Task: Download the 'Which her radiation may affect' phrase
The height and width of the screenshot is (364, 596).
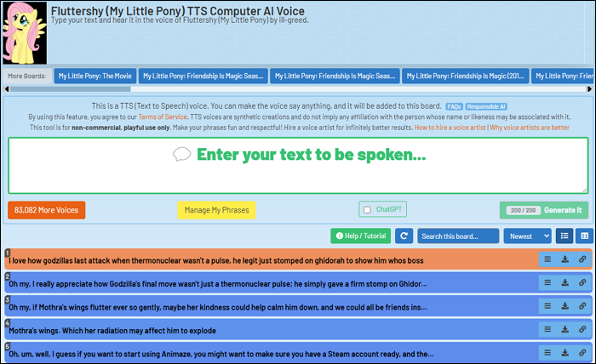Action: [x=564, y=329]
